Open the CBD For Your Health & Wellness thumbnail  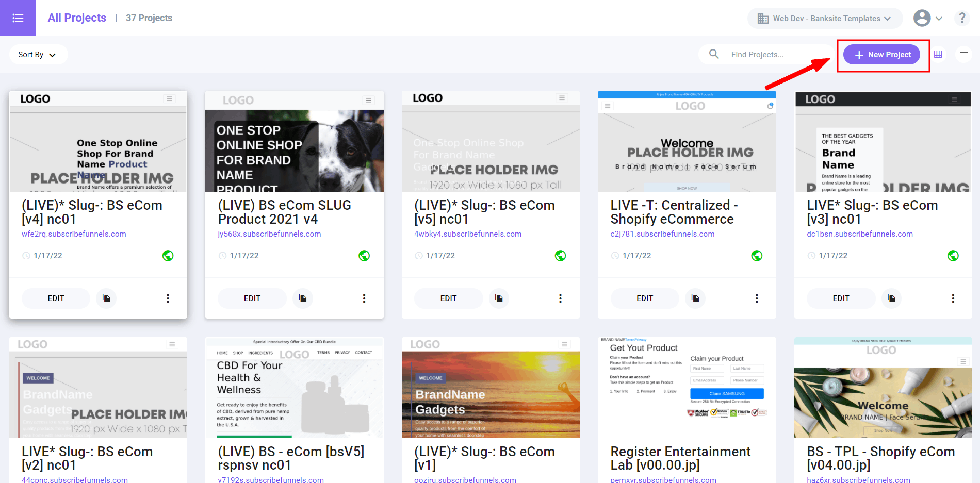coord(294,388)
